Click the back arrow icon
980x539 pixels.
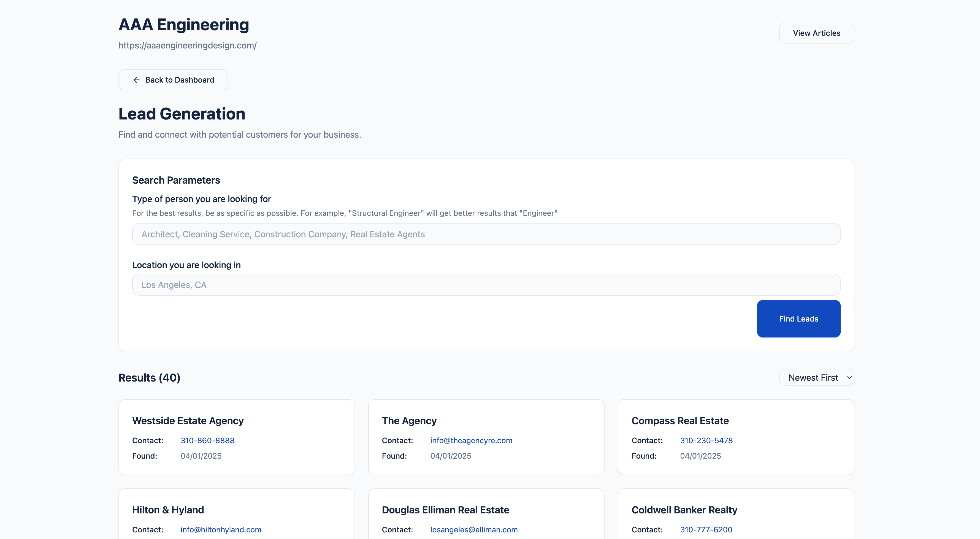136,80
